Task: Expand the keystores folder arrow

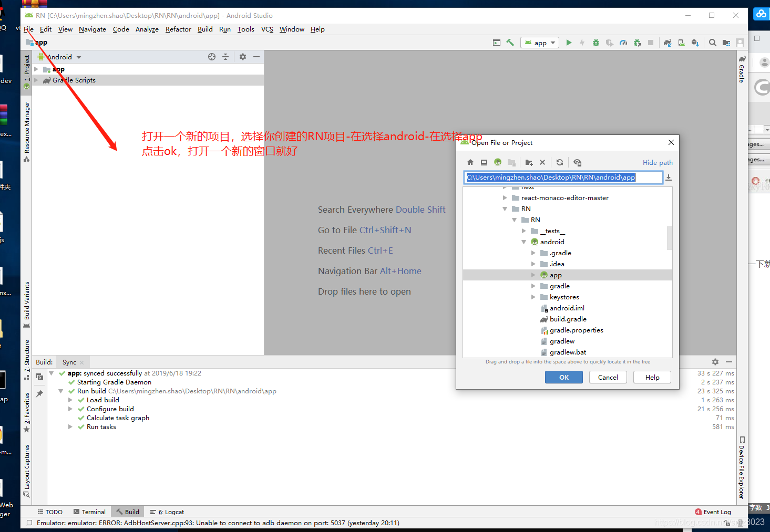Action: click(x=533, y=297)
